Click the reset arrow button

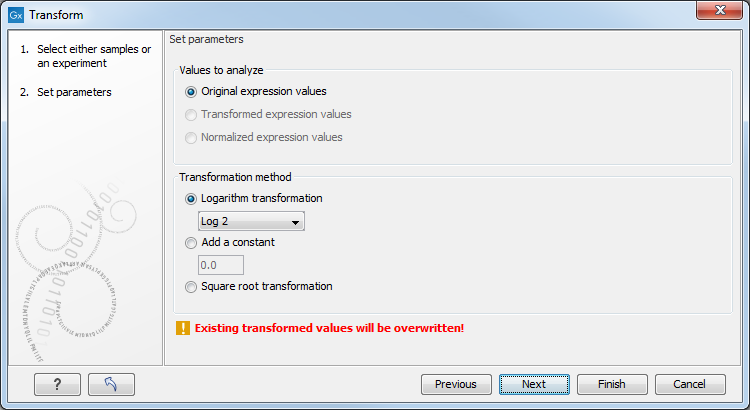[111, 384]
